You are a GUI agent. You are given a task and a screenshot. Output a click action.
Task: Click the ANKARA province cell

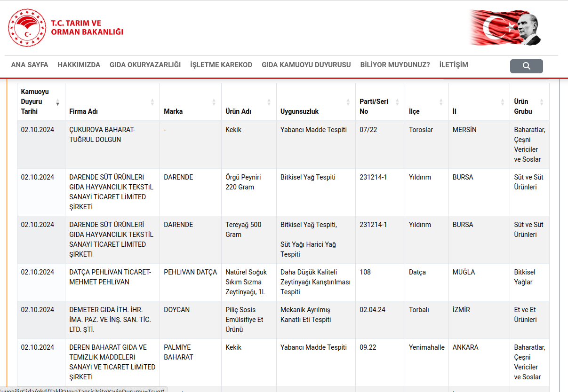coord(465,347)
